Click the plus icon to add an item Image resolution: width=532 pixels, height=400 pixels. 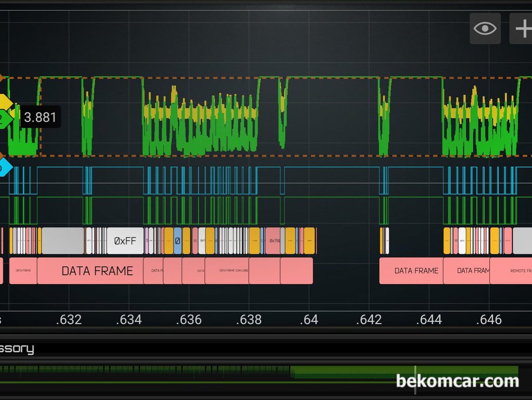click(522, 28)
